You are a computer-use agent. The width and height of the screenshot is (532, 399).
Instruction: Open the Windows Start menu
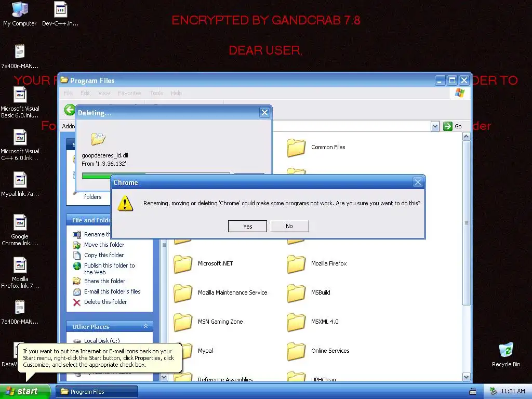pyautogui.click(x=25, y=391)
